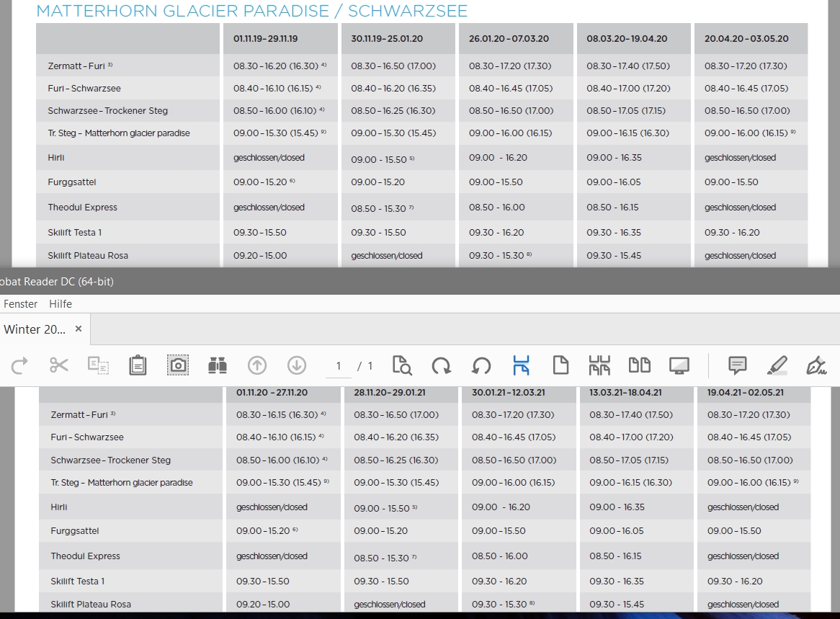Viewport: 840px width, 619px height.
Task: Switch to single page view
Action: (560, 366)
